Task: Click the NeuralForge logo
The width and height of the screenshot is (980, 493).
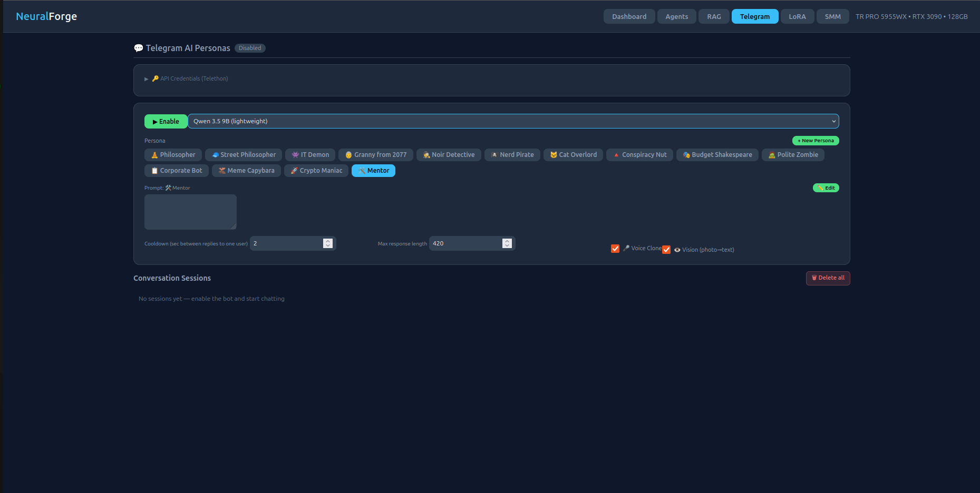Action: [46, 16]
